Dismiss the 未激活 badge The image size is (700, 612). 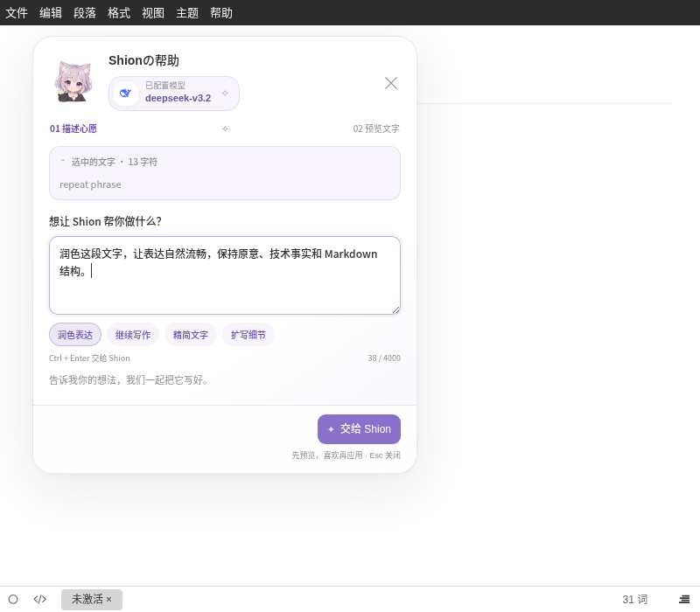[108, 599]
